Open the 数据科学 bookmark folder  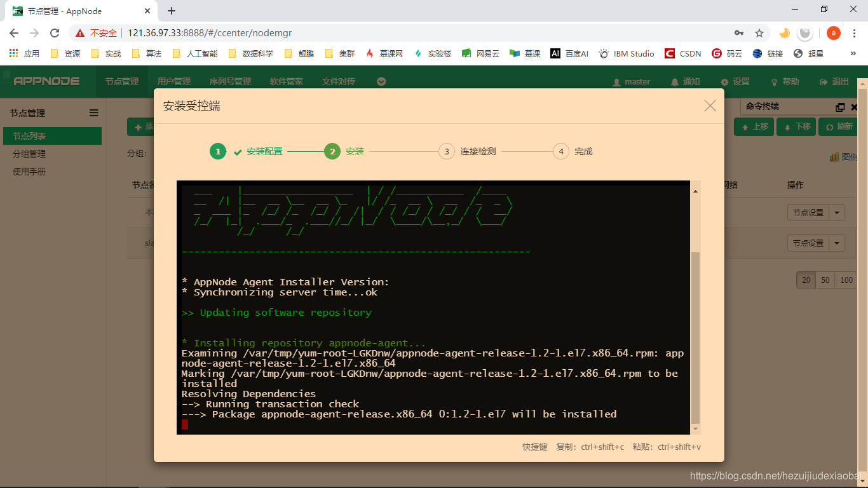[x=250, y=53]
